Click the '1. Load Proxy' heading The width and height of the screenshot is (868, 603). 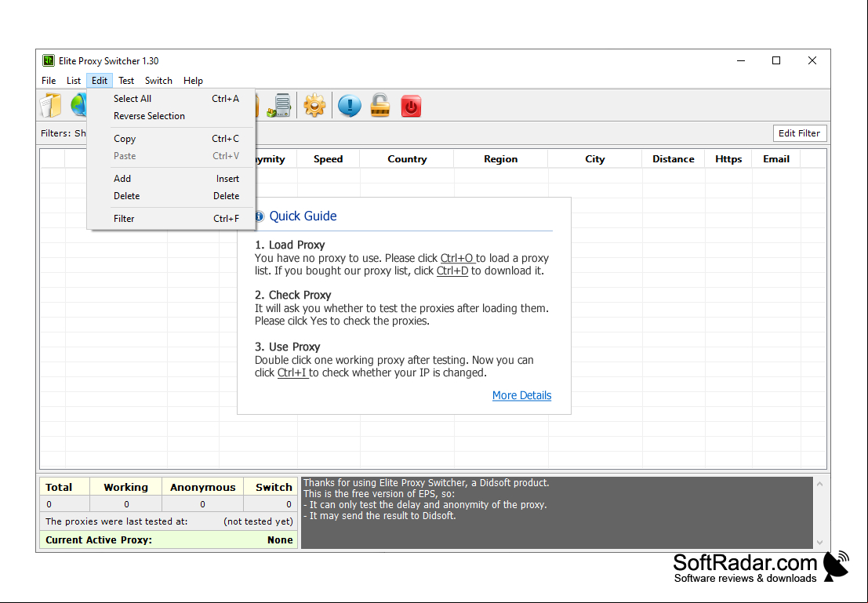289,245
